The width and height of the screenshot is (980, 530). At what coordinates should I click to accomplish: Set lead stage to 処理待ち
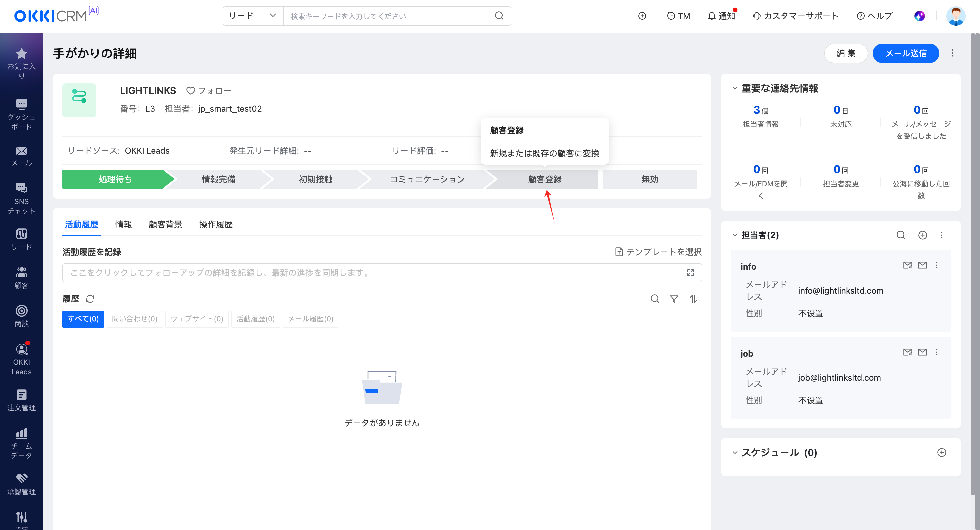point(115,179)
